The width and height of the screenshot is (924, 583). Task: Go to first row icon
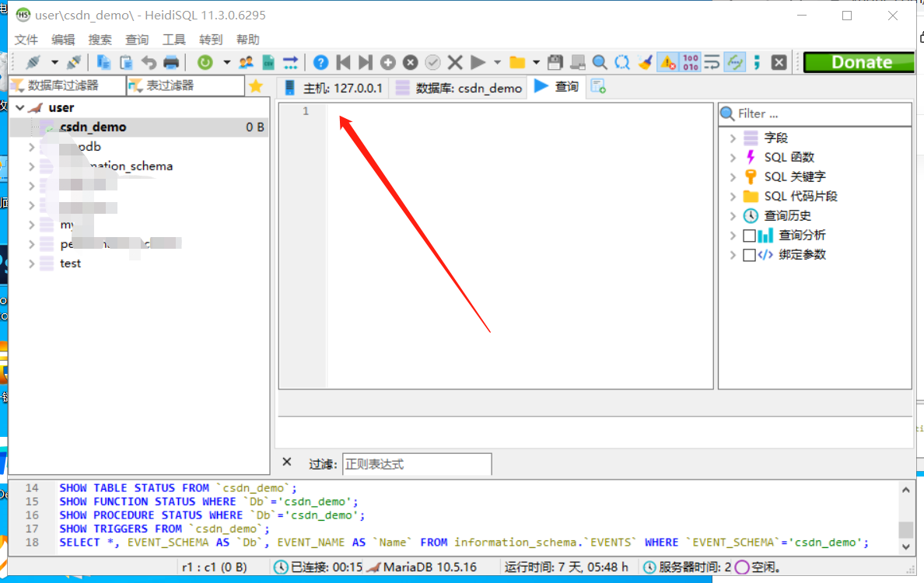tap(343, 62)
